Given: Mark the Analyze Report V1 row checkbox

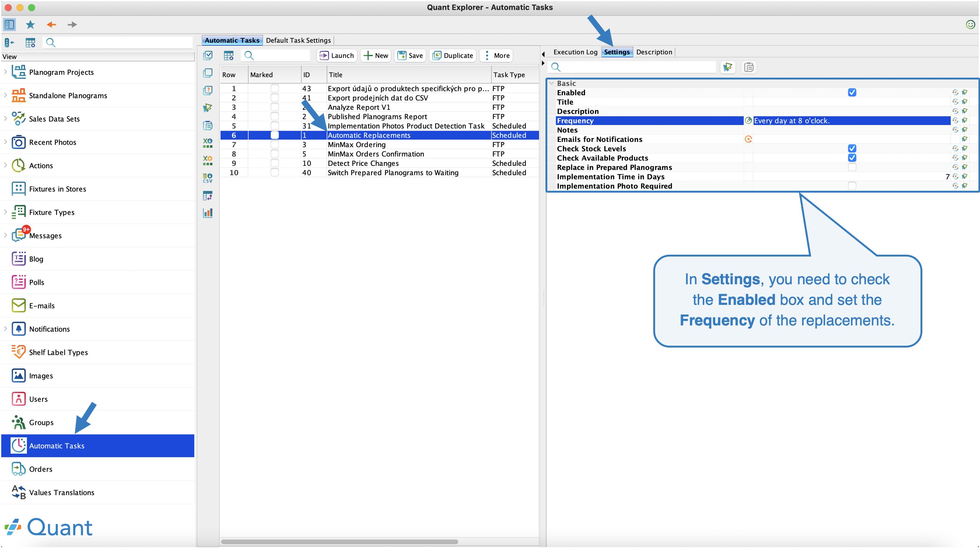Looking at the screenshot, I should 274,108.
